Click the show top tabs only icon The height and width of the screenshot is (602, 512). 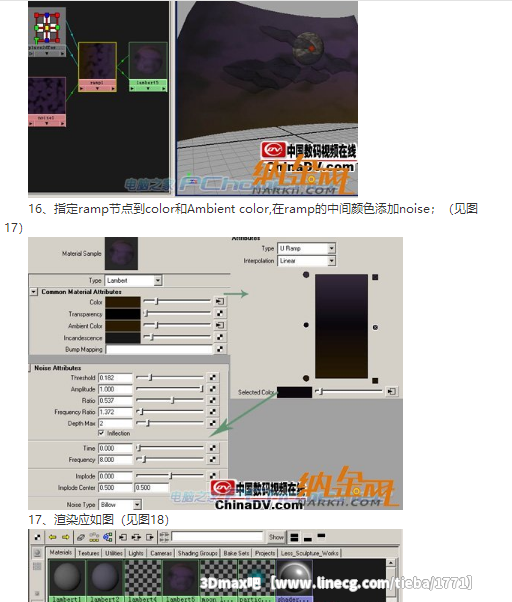pos(321,536)
